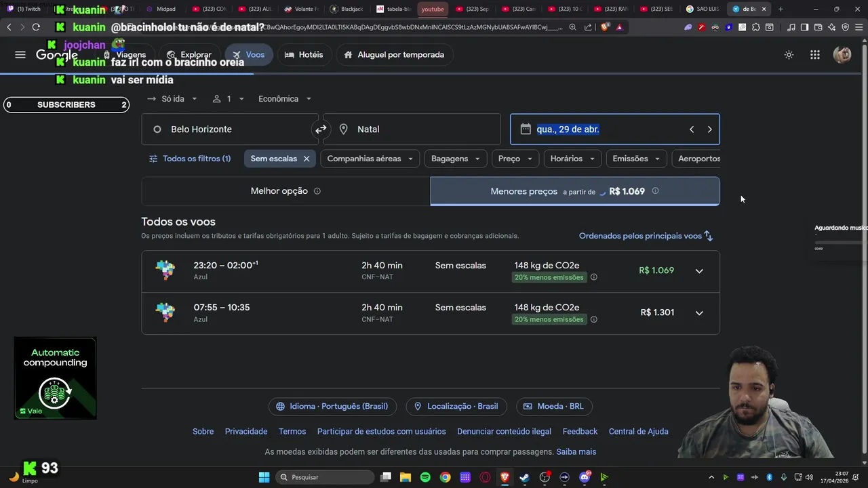Open Moeda · BRL currency setting
868x488 pixels.
tap(554, 407)
